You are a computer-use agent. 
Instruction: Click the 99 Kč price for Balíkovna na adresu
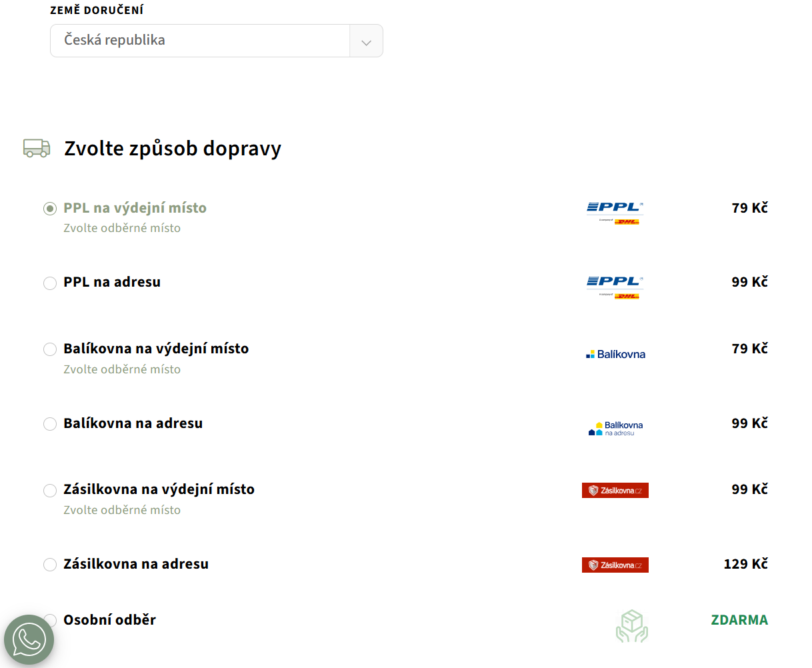tap(749, 423)
